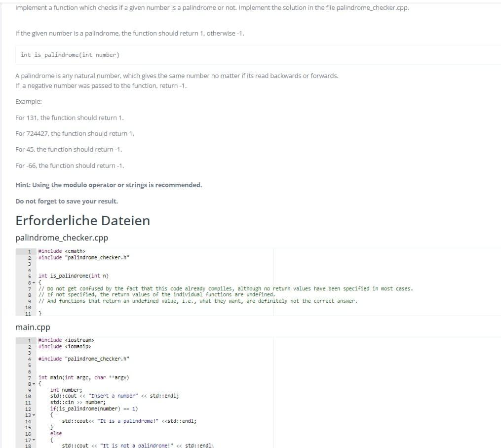Select line number 10 in main.cpp gutter
Image resolution: width=501 pixels, height=448 pixels.
pos(28,395)
